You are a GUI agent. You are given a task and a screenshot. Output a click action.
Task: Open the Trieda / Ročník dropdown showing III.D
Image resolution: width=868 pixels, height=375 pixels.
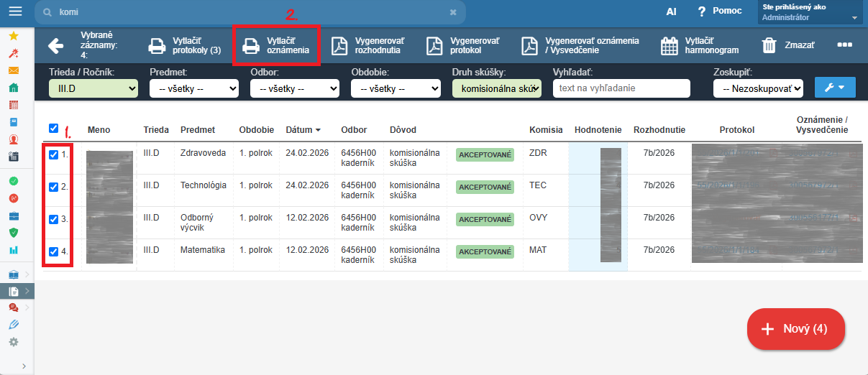coord(93,88)
